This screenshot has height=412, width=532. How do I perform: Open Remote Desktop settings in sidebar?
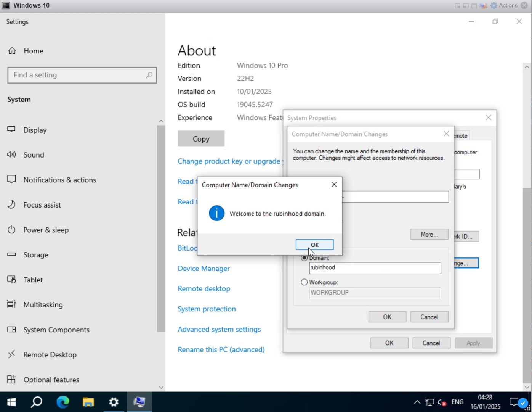click(50, 355)
